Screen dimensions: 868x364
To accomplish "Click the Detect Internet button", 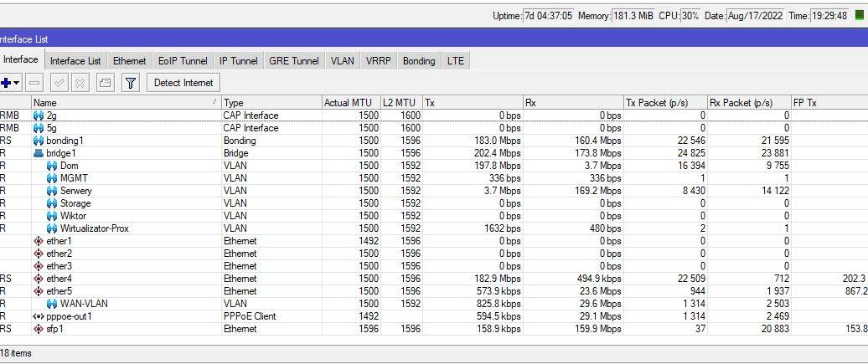I will 183,83.
